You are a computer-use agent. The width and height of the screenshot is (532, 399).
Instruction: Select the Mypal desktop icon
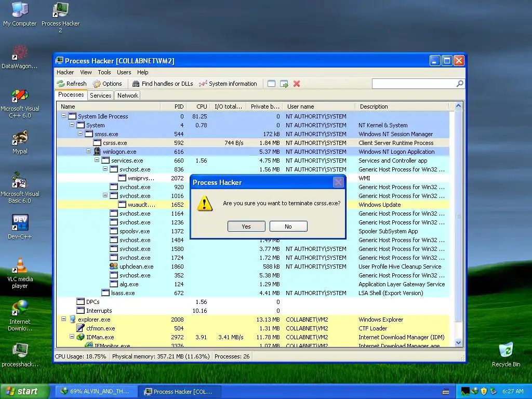point(20,142)
